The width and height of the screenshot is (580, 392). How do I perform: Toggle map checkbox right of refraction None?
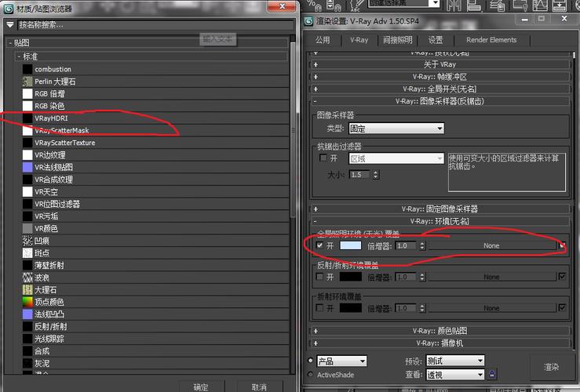(x=562, y=307)
